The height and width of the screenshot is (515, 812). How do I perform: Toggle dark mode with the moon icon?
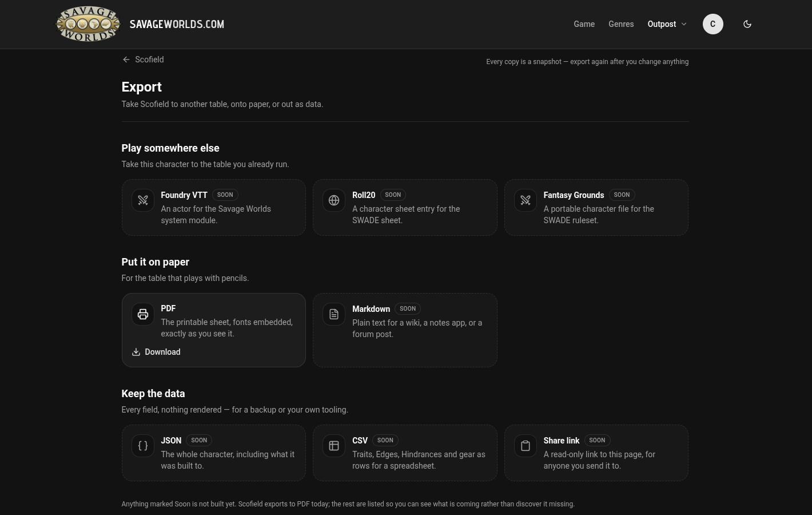[747, 24]
